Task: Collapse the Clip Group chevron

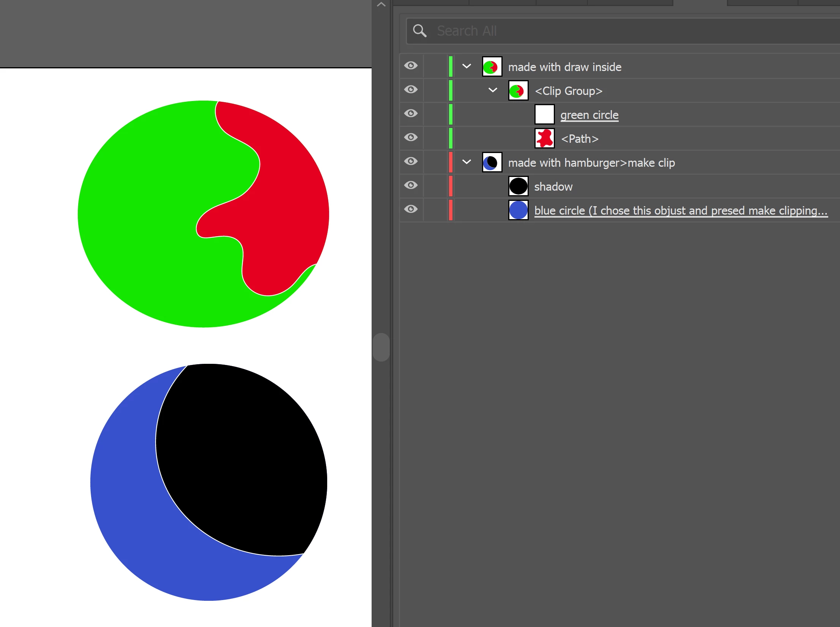Action: pos(493,90)
